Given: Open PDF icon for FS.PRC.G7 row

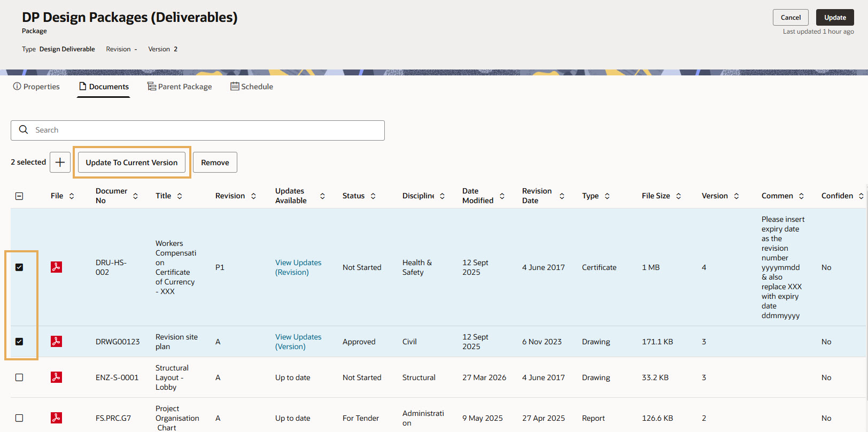Looking at the screenshot, I should click(x=56, y=418).
